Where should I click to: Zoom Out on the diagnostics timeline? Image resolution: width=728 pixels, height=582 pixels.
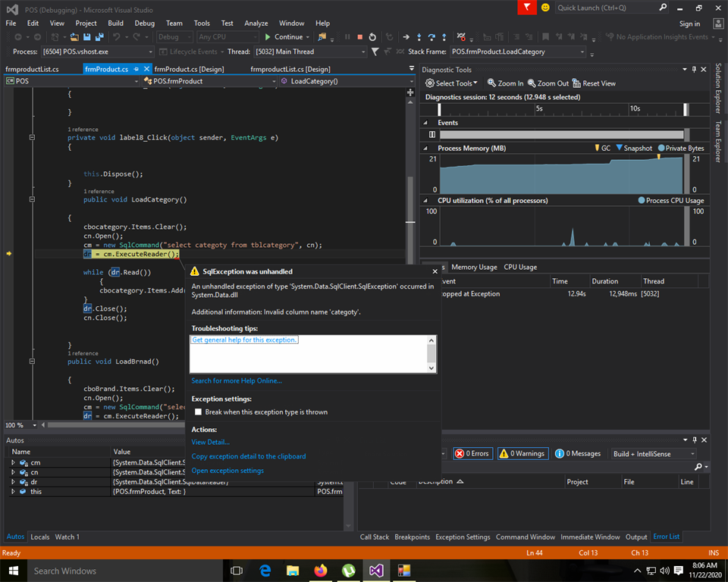[x=548, y=83]
